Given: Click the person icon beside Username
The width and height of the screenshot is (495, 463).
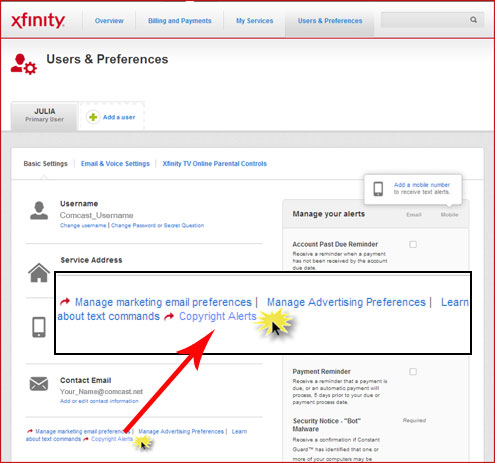Looking at the screenshot, I should pos(39,210).
